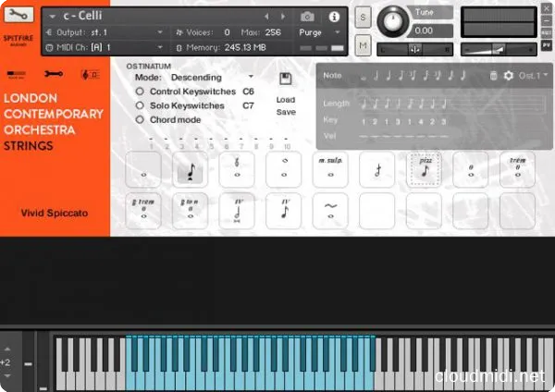Open the Ost.1 pattern dropdown
This screenshot has height=392, width=555.
point(532,75)
